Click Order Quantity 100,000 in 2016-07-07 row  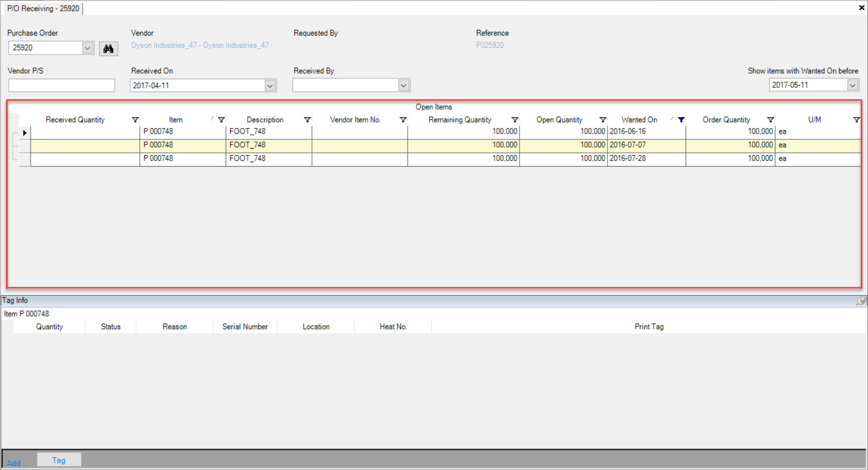(x=730, y=146)
